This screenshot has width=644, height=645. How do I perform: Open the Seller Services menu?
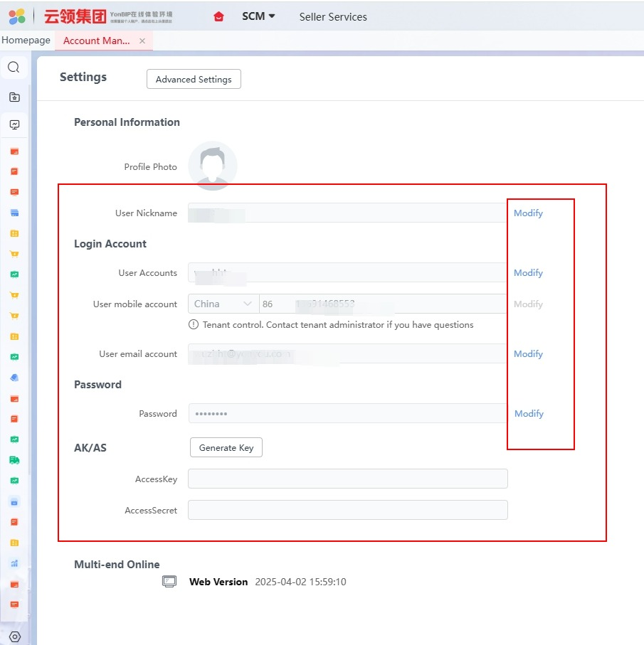pos(333,16)
